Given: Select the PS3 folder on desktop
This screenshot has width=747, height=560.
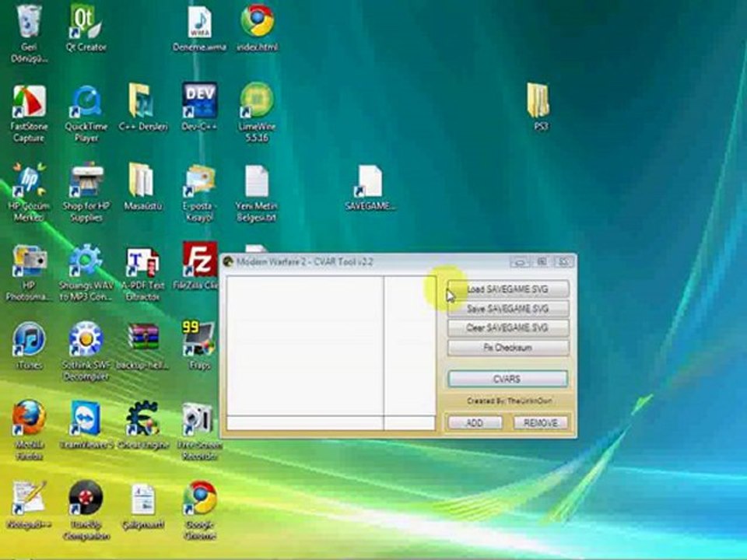Looking at the screenshot, I should pyautogui.click(x=540, y=107).
